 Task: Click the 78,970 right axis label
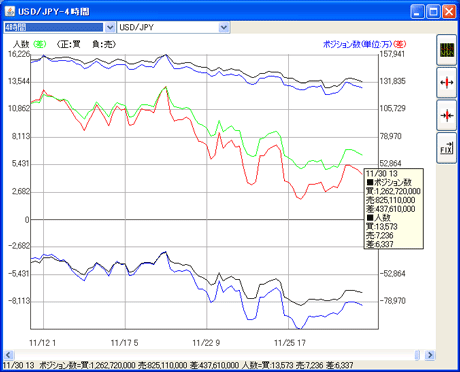tap(391, 136)
